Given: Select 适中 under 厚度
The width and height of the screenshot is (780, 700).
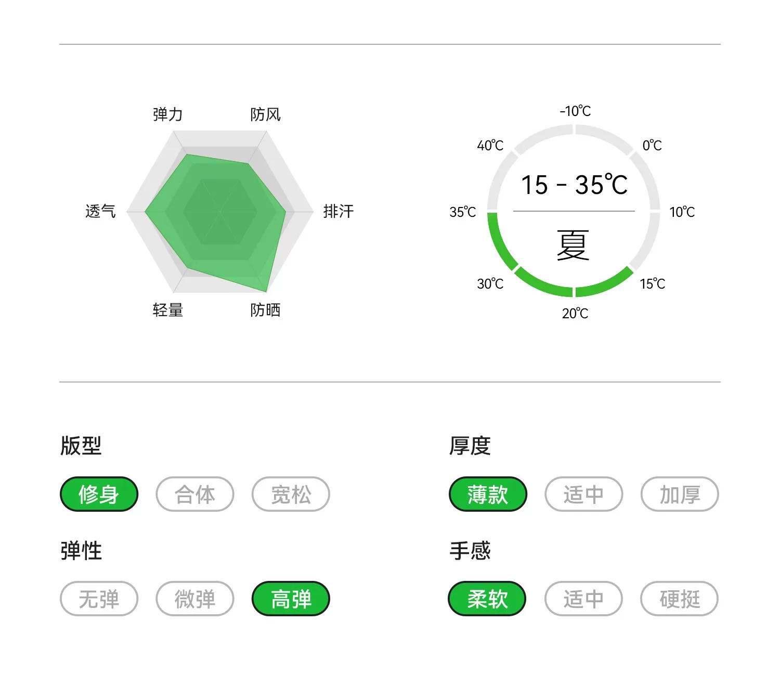Looking at the screenshot, I should coord(583,494).
